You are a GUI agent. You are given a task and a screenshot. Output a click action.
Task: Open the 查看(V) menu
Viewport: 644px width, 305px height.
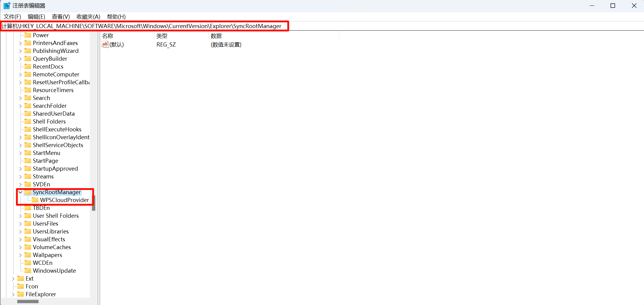coord(61,17)
